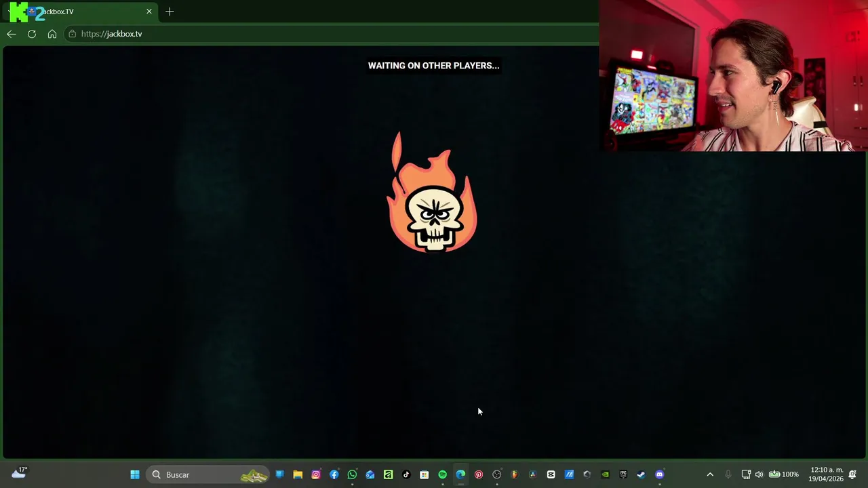Close the Jackbox.TV tab
868x488 pixels.
(x=149, y=12)
